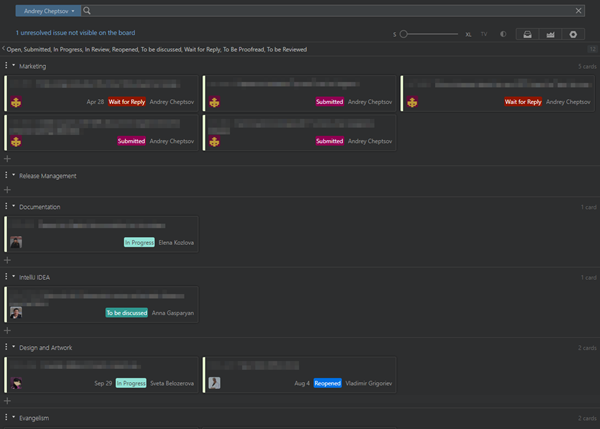Select the Release Management swimlane title
600x429 pixels.
[47, 176]
